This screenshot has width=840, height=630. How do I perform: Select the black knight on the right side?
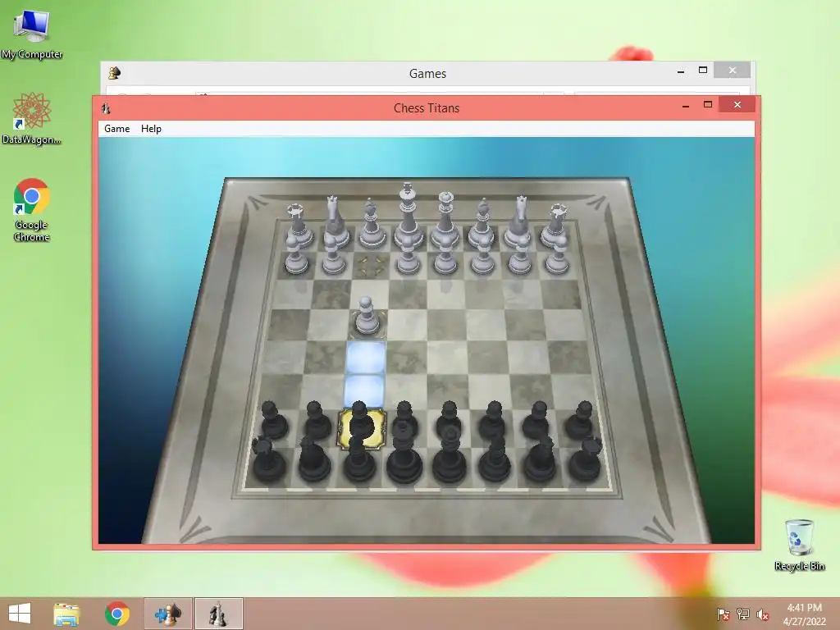click(x=540, y=459)
